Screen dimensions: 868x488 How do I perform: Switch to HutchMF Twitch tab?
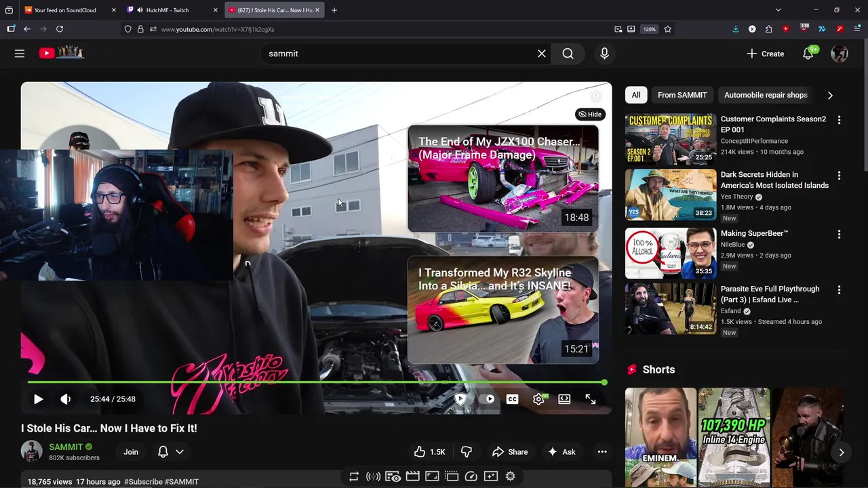[172, 10]
